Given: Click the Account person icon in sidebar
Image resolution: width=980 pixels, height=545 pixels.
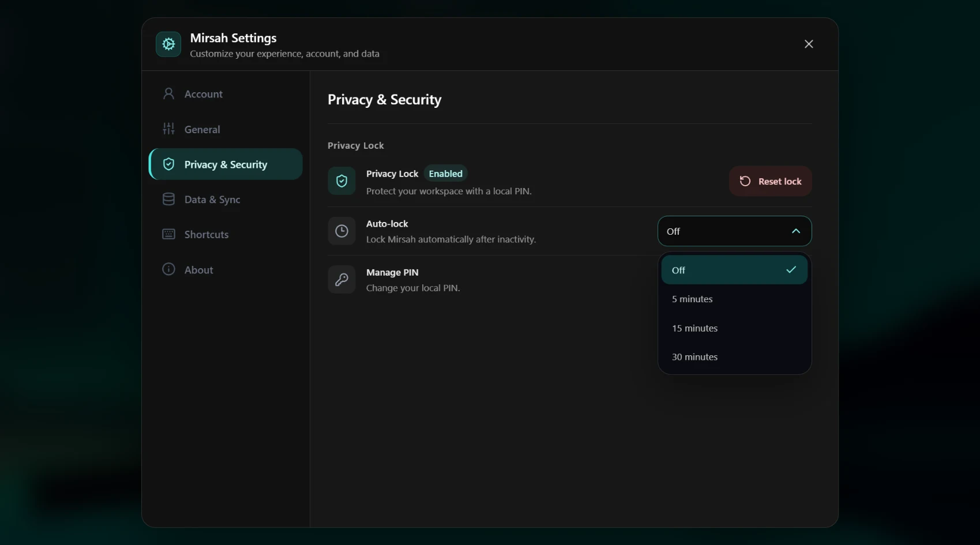Looking at the screenshot, I should pos(168,93).
